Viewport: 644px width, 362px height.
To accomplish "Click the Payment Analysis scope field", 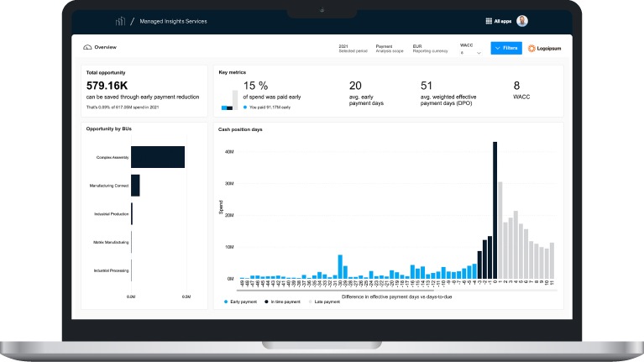I will [390, 49].
